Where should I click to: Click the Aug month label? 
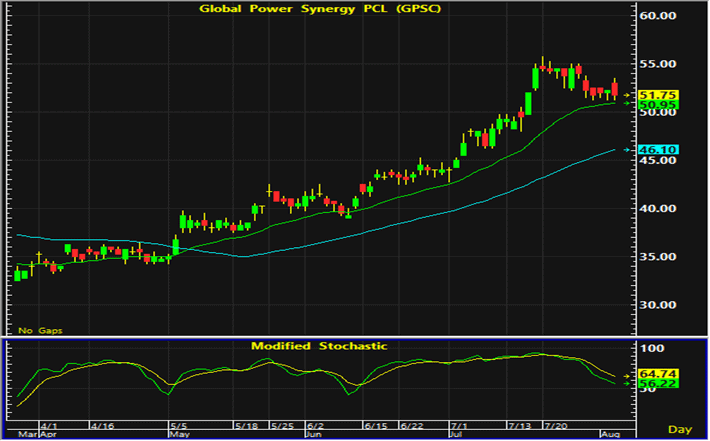coord(610,435)
